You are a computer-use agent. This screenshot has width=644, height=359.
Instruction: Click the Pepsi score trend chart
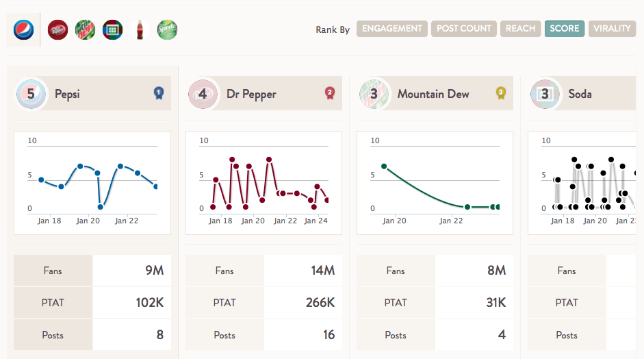click(x=92, y=183)
